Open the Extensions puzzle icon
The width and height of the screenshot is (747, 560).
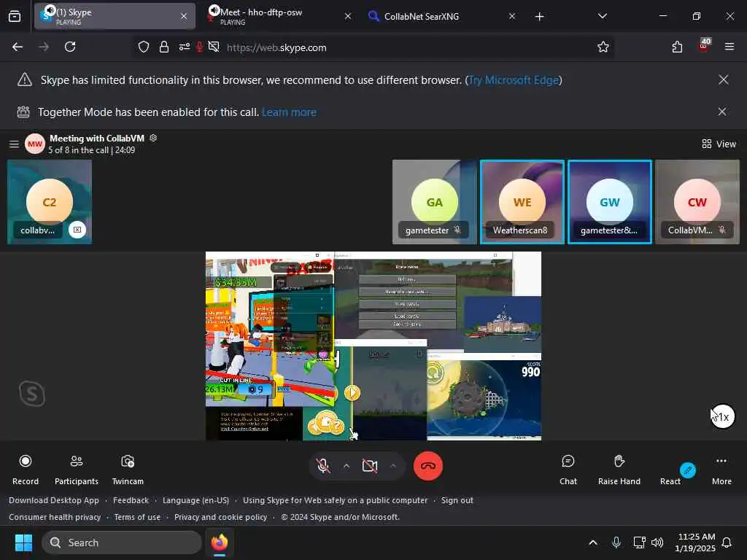pyautogui.click(x=677, y=47)
